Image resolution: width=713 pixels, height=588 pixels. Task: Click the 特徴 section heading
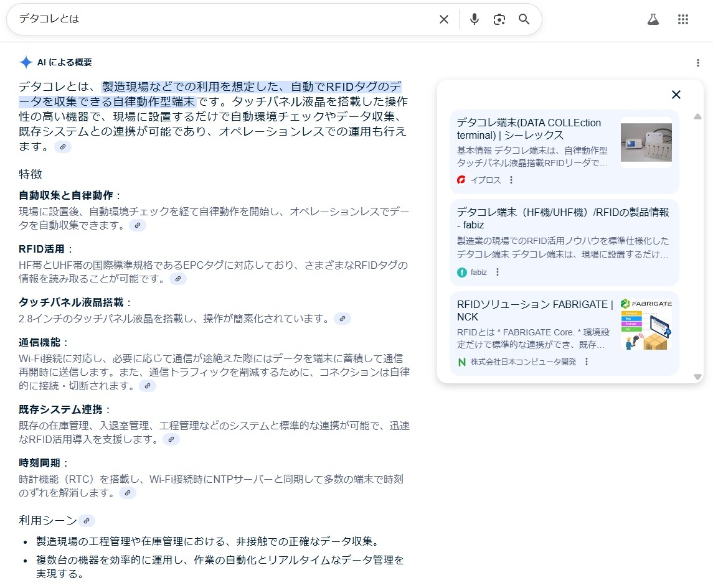tap(31, 174)
